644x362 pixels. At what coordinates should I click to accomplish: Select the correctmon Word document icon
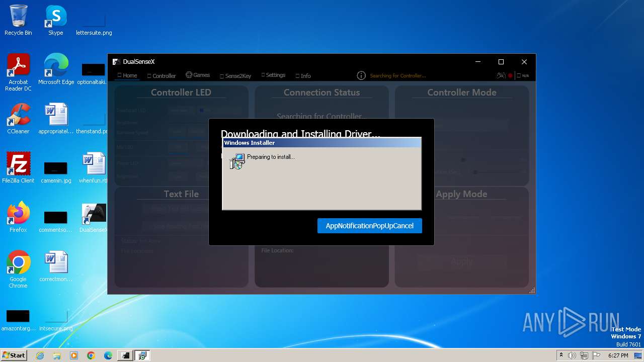point(56,266)
